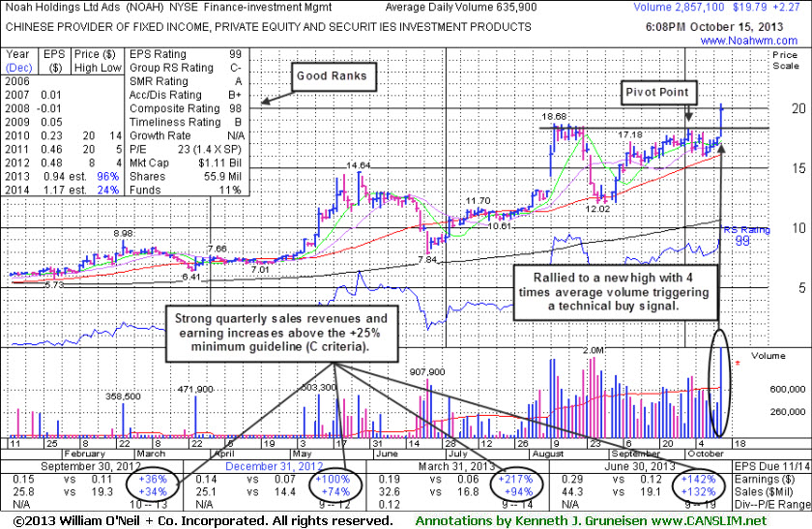Click the March 31, 2013 quarter header

coord(456,466)
